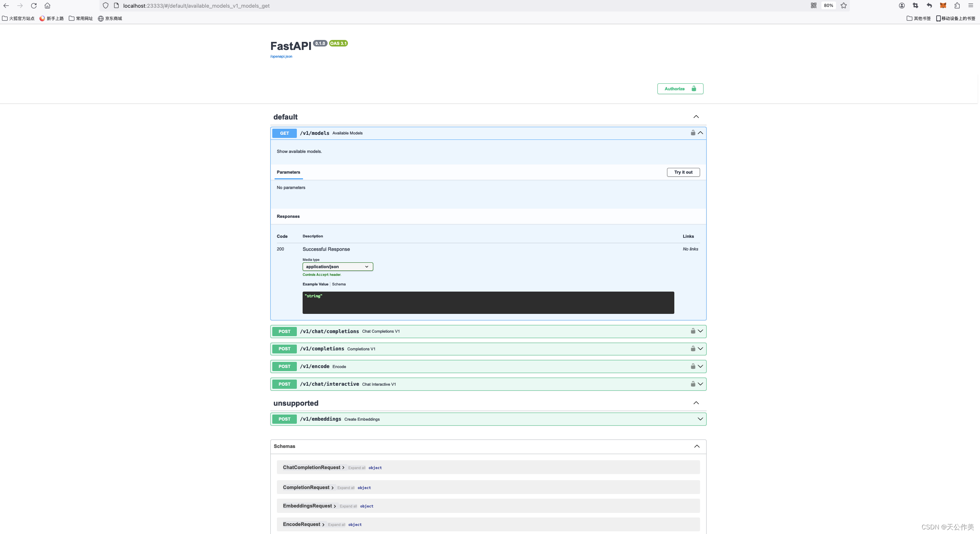This screenshot has height=534, width=980.
Task: Click the browser back arrow
Action: click(x=6, y=5)
